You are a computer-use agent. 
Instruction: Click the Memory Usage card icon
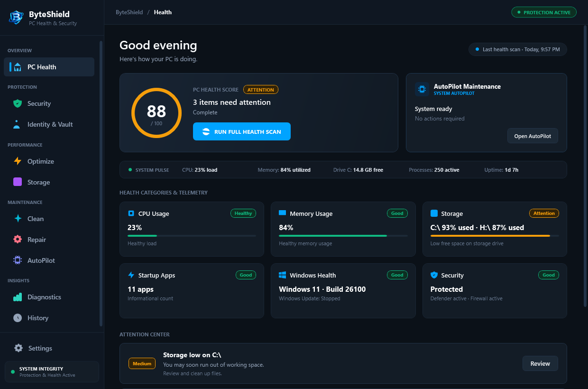point(283,213)
